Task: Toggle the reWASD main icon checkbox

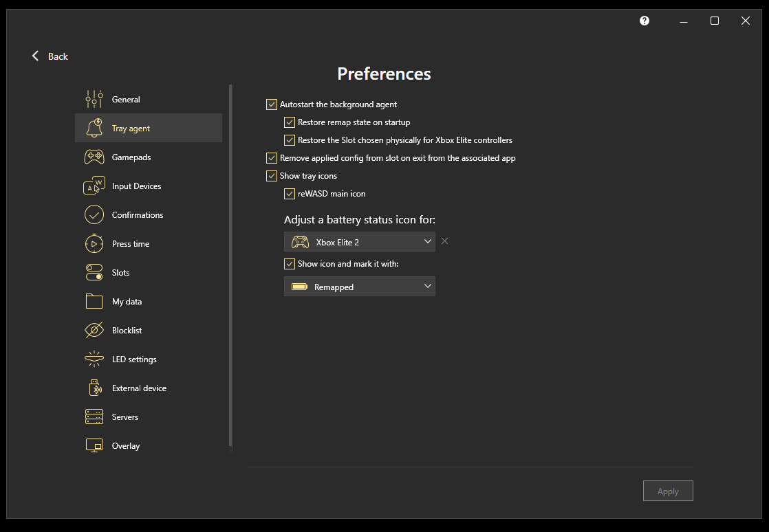Action: (290, 194)
